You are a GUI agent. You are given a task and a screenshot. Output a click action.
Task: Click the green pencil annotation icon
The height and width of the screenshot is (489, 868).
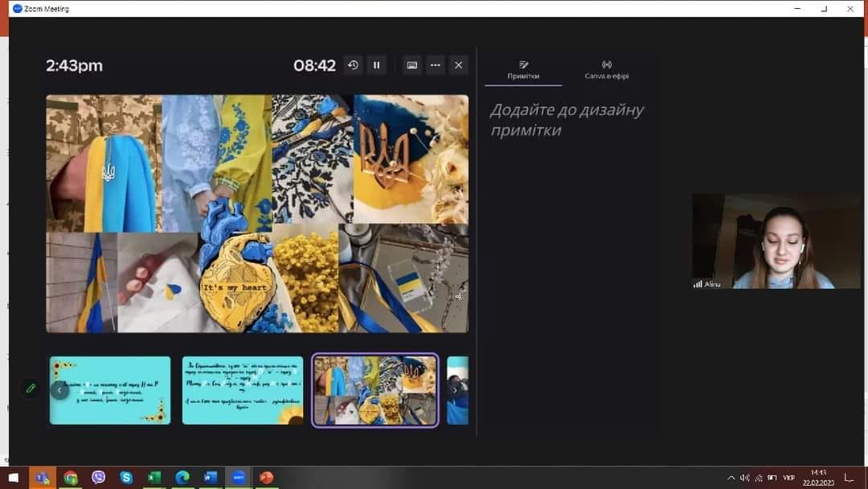31,388
